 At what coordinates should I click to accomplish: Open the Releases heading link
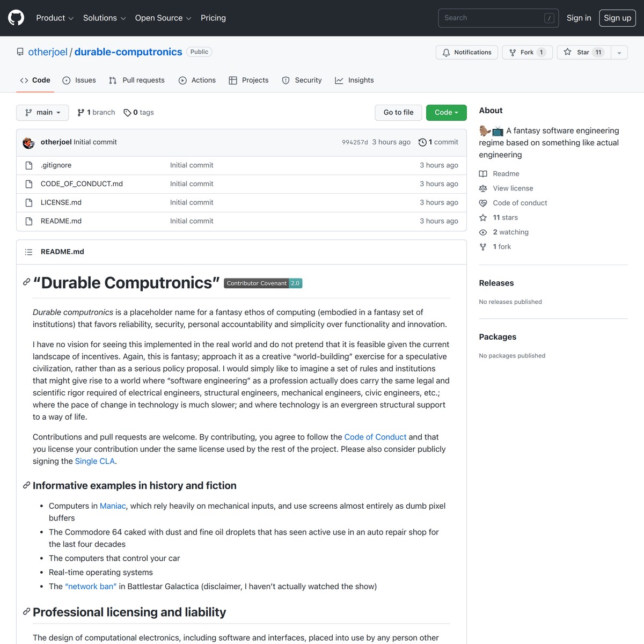(x=496, y=283)
